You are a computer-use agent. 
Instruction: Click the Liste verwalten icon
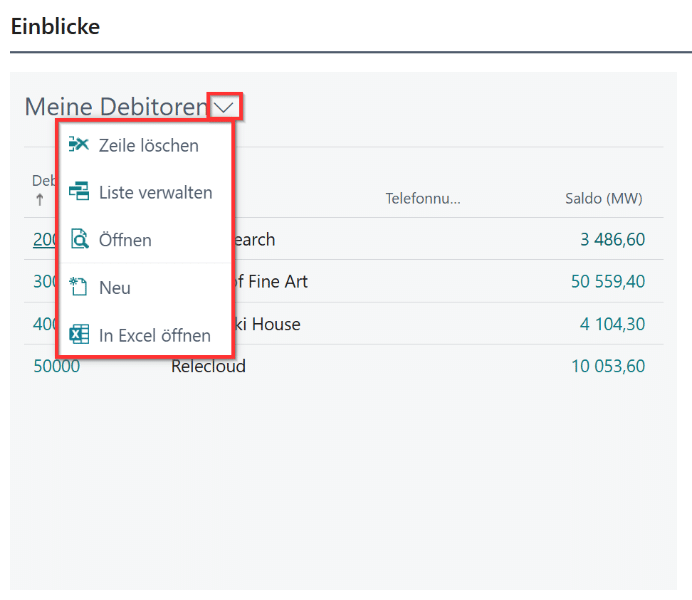click(79, 192)
